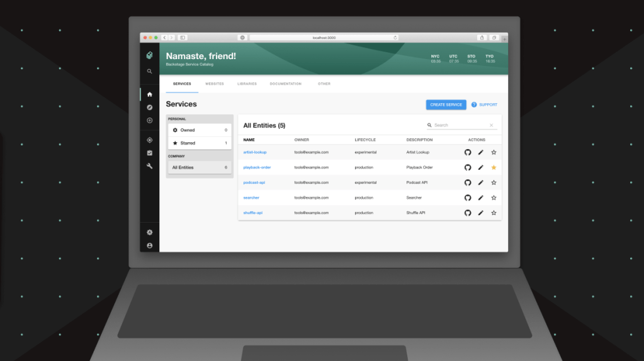The image size is (644, 361).
Task: Sort by the Lifecycle column header
Action: click(365, 140)
